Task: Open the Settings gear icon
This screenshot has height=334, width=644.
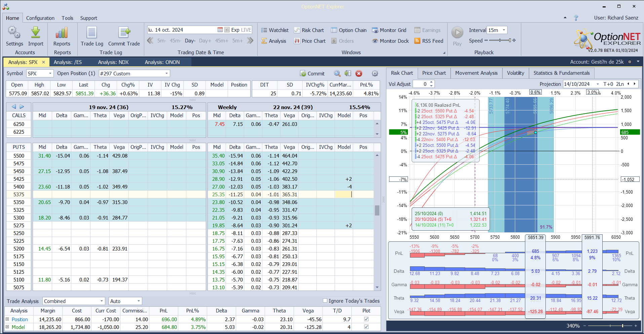Action: 14,33
